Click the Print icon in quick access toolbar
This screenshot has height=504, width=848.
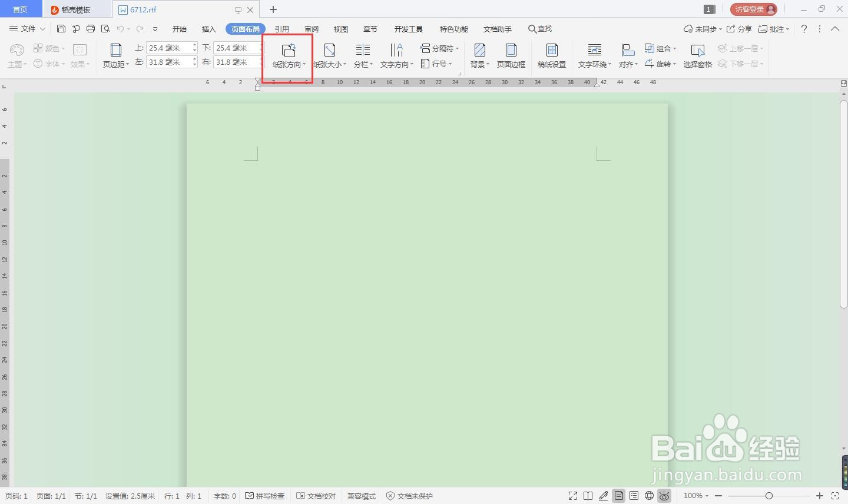[91, 28]
